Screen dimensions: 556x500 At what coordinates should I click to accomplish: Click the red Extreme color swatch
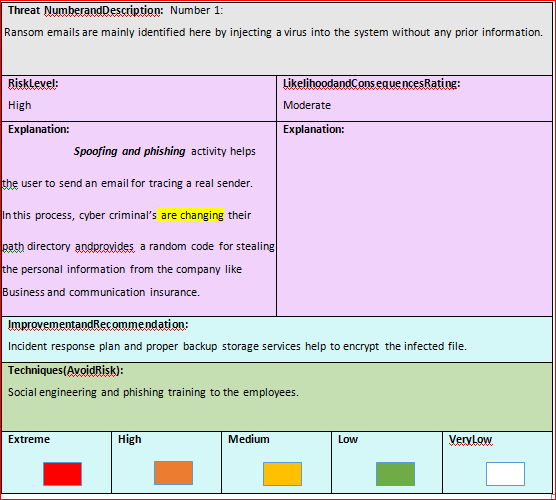tap(62, 474)
